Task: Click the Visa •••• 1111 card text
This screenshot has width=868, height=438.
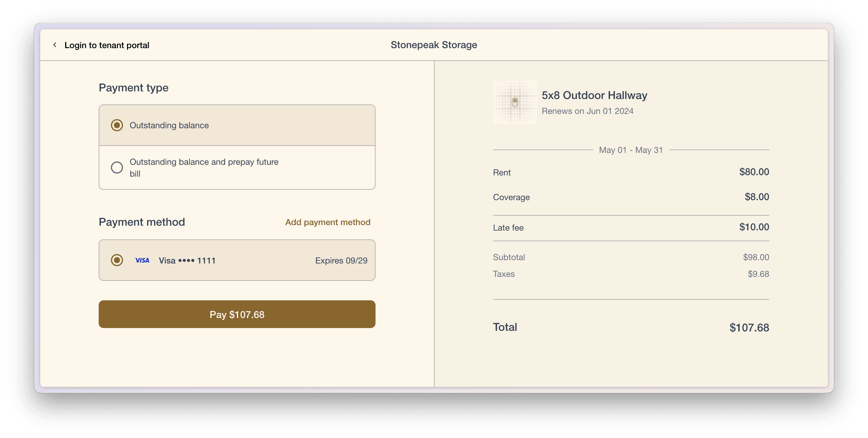Action: click(187, 260)
